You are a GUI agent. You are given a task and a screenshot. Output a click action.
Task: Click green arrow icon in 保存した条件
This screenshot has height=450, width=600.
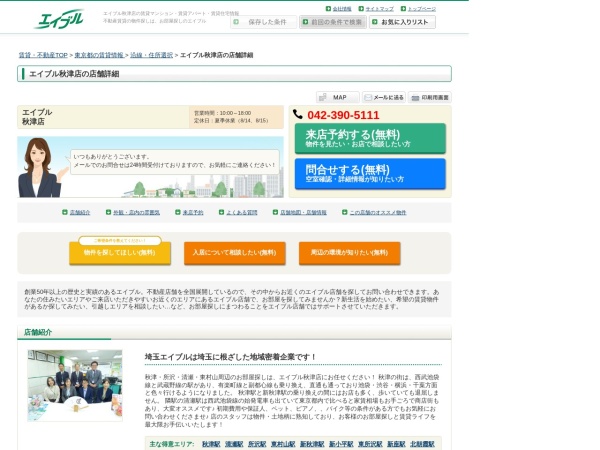pos(236,22)
